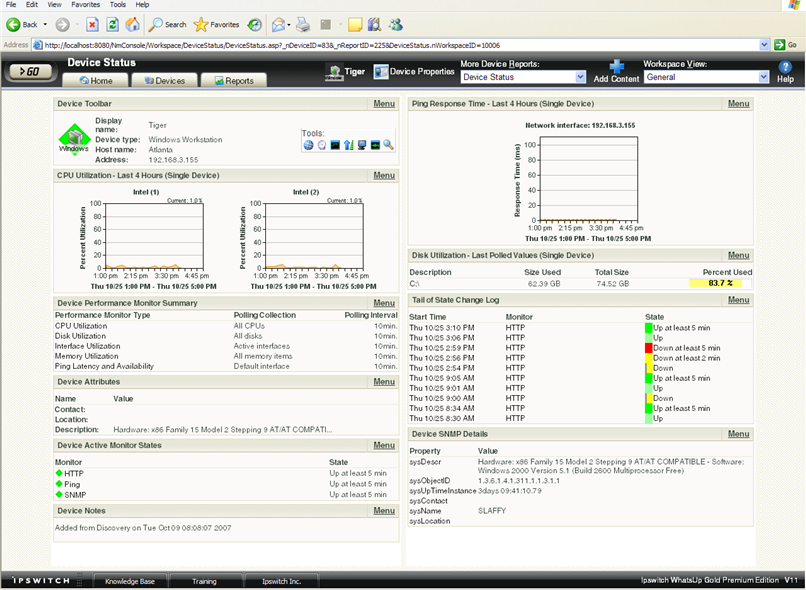
Task: Open the Device Toolbar Menu link
Action: [385, 103]
